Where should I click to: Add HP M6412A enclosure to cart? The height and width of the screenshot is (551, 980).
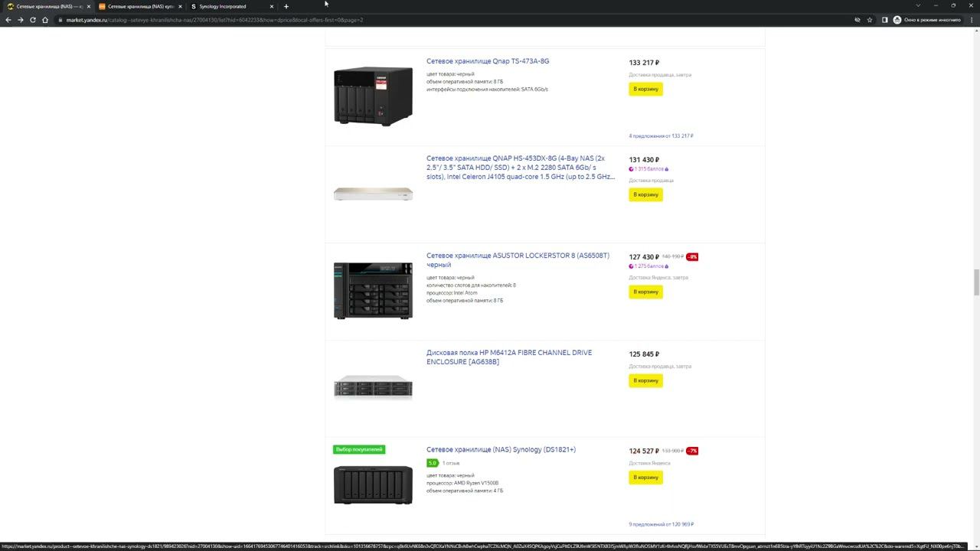[x=645, y=380]
